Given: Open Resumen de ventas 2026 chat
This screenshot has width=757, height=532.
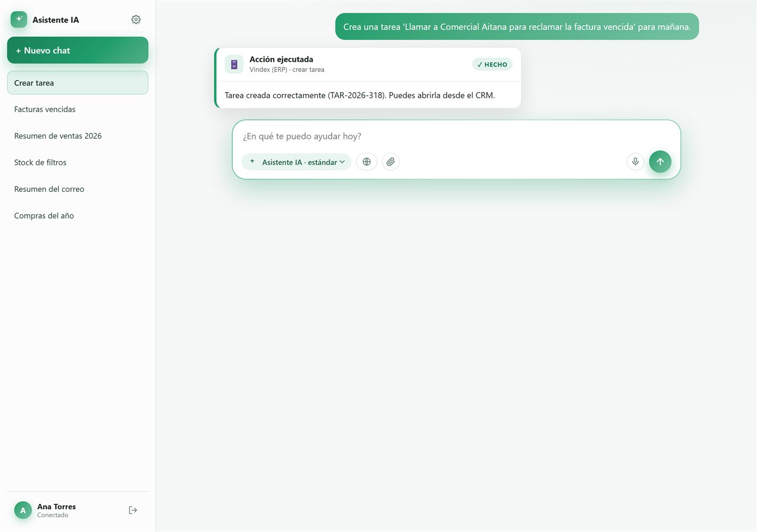Looking at the screenshot, I should (x=78, y=136).
